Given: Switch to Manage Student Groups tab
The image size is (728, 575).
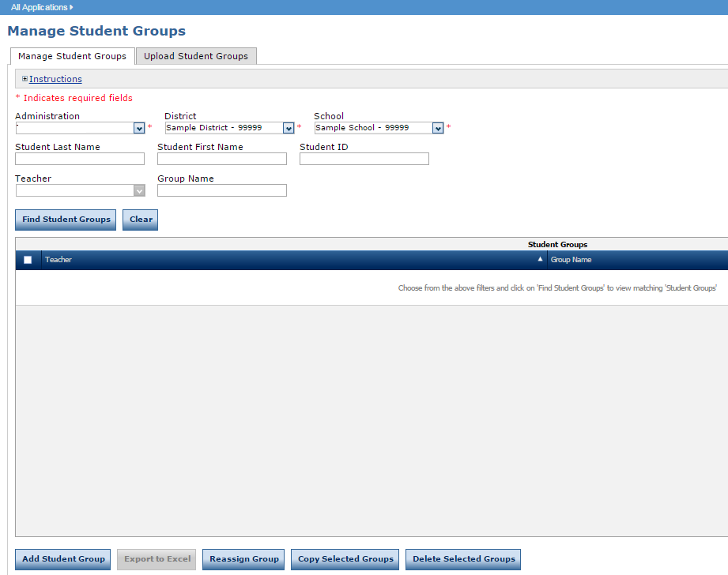Looking at the screenshot, I should coord(73,56).
